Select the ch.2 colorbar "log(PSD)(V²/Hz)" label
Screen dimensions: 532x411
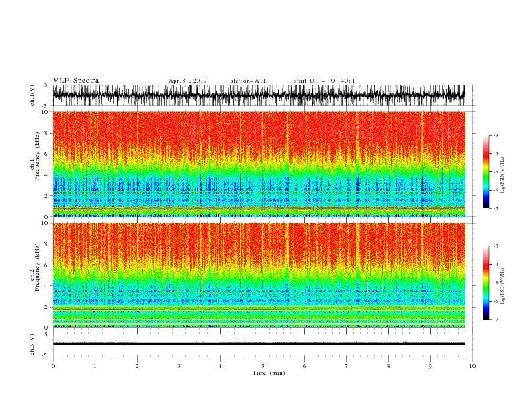click(x=503, y=285)
